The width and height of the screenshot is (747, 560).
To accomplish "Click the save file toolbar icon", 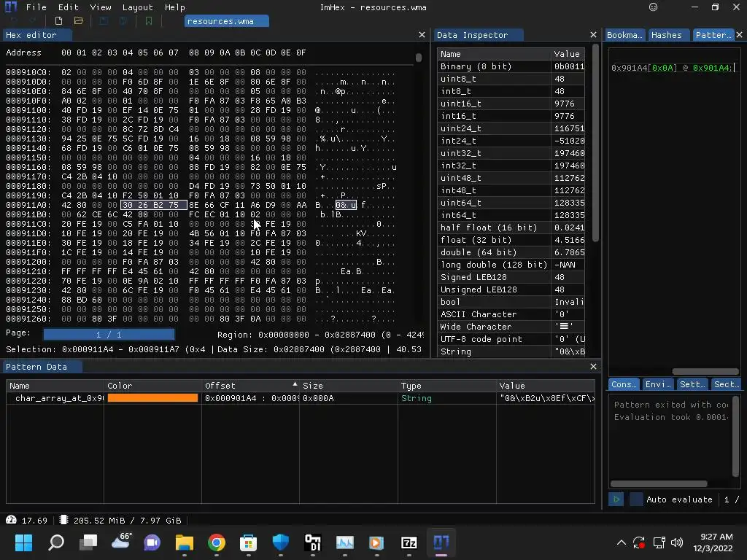I will [104, 21].
